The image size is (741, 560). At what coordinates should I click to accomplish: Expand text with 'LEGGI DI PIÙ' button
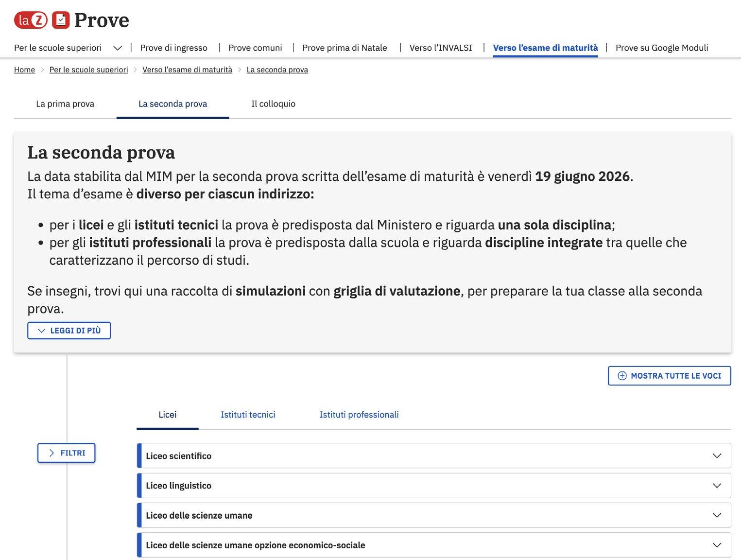coord(69,331)
